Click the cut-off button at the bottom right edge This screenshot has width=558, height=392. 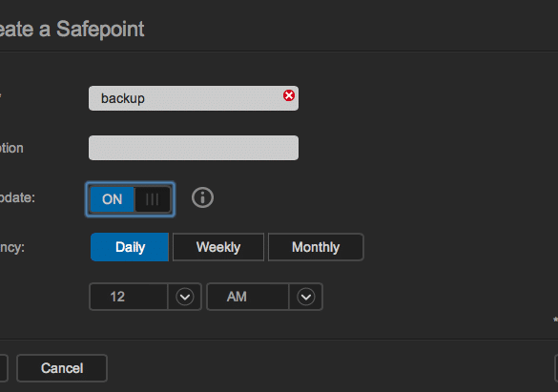coord(556,368)
